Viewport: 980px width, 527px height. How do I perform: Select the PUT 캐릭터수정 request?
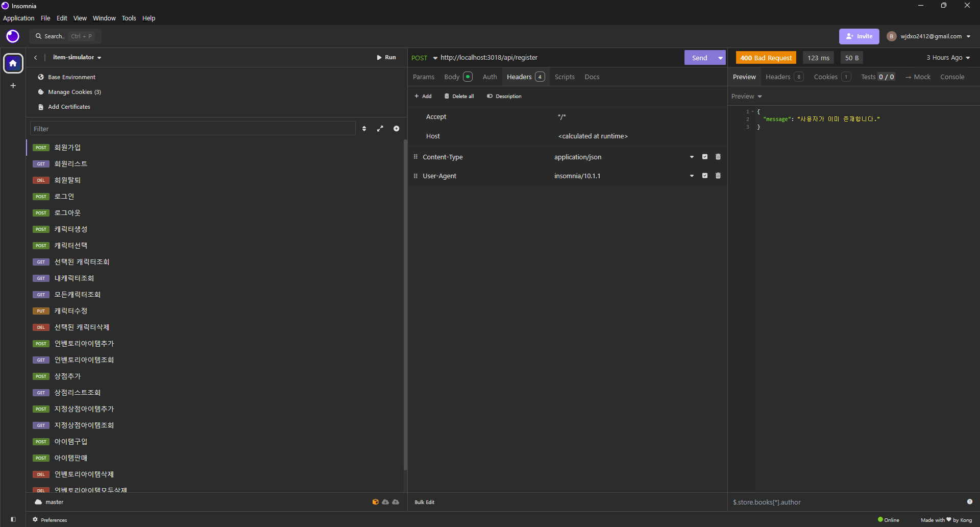[x=214, y=311]
